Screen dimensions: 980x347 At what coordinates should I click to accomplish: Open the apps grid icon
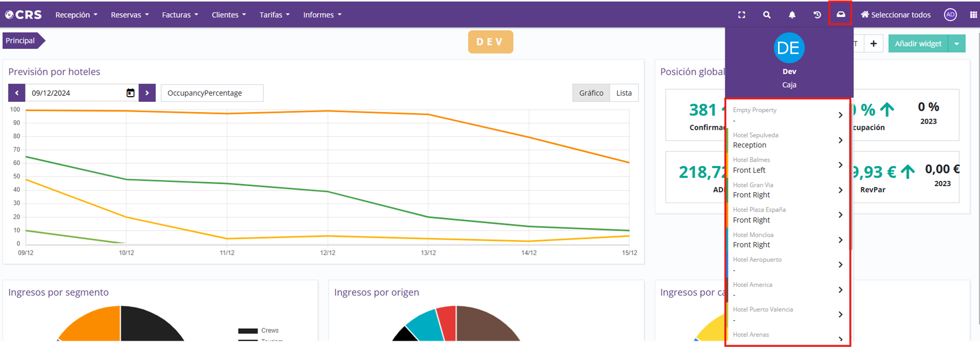click(973, 15)
